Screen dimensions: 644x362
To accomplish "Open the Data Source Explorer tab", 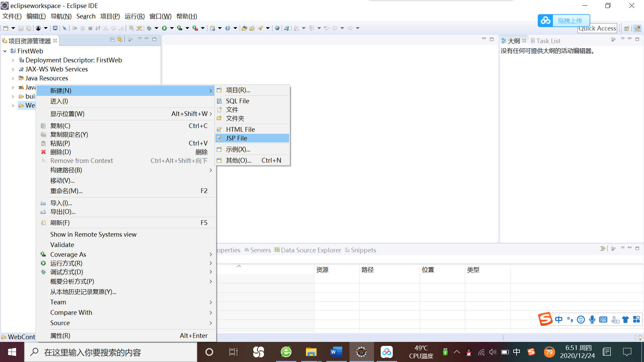I will coord(310,250).
